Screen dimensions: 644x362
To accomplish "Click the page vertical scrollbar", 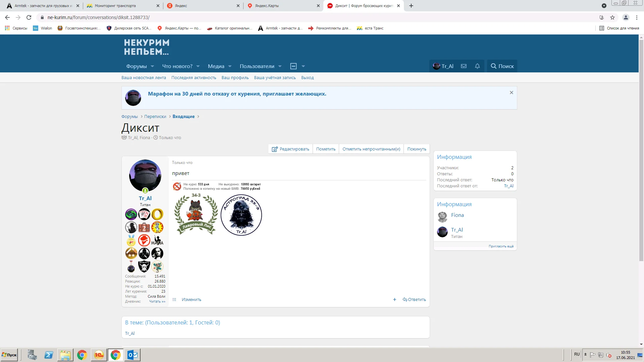I will click(641, 151).
